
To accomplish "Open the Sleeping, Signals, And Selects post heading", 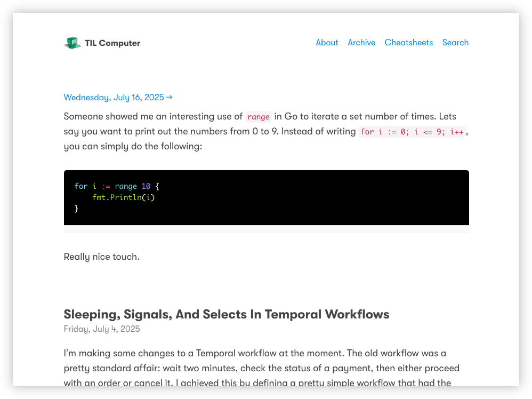I will 227,314.
